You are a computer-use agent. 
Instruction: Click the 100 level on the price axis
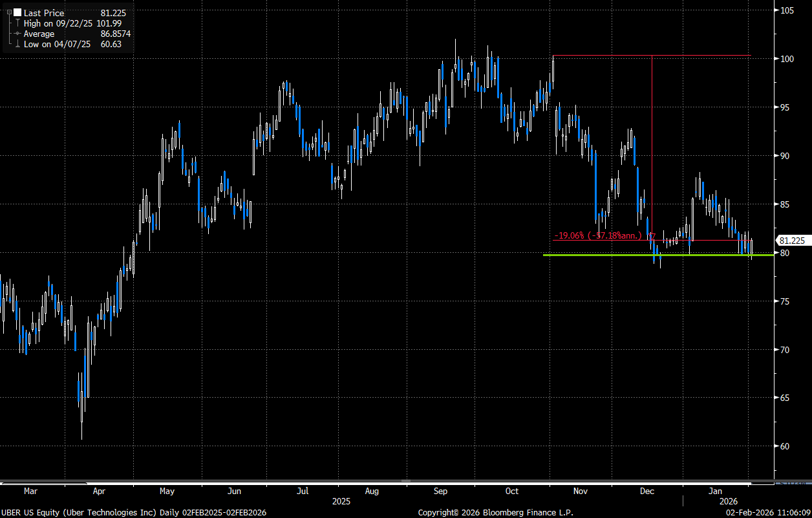[787, 59]
